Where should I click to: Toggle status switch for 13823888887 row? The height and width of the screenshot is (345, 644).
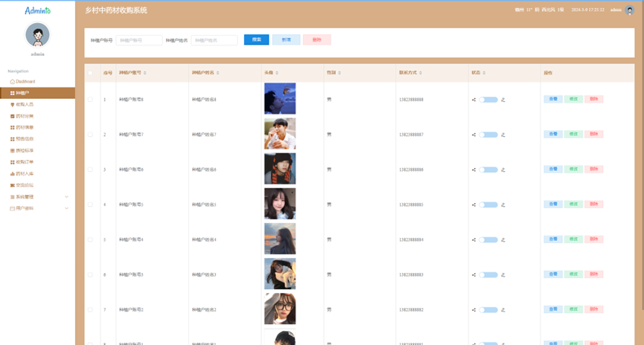tap(488, 135)
